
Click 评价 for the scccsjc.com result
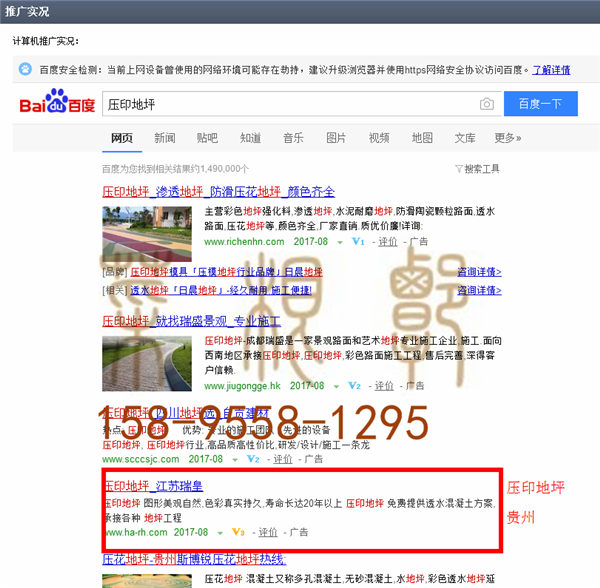point(283,459)
